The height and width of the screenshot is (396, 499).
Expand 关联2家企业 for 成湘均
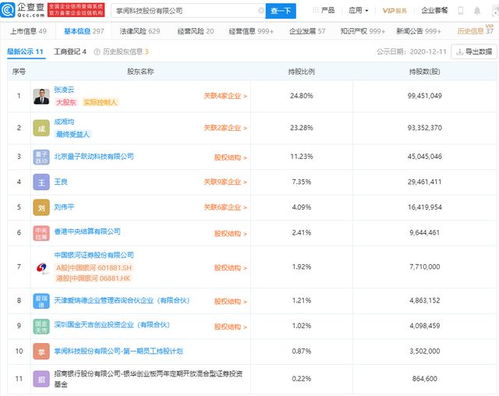coord(226,128)
